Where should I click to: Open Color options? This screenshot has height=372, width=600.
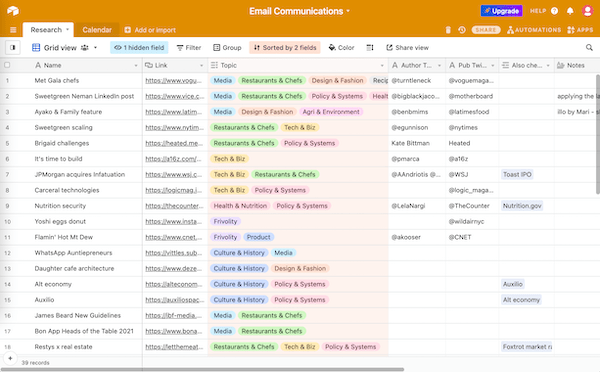click(x=341, y=47)
